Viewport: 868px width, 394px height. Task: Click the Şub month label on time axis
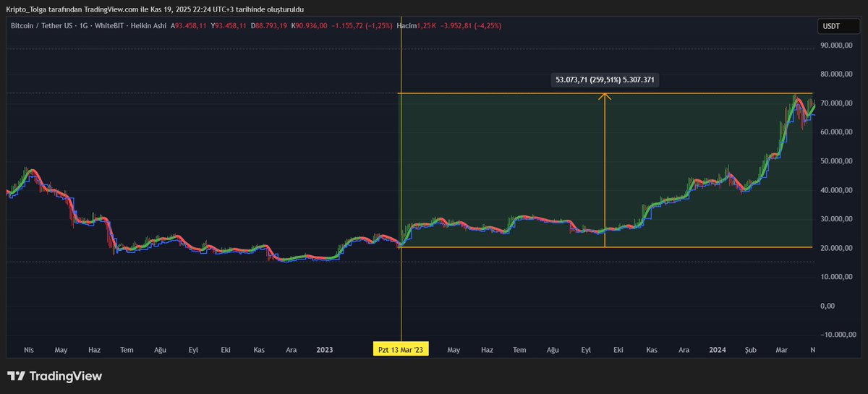(x=751, y=350)
